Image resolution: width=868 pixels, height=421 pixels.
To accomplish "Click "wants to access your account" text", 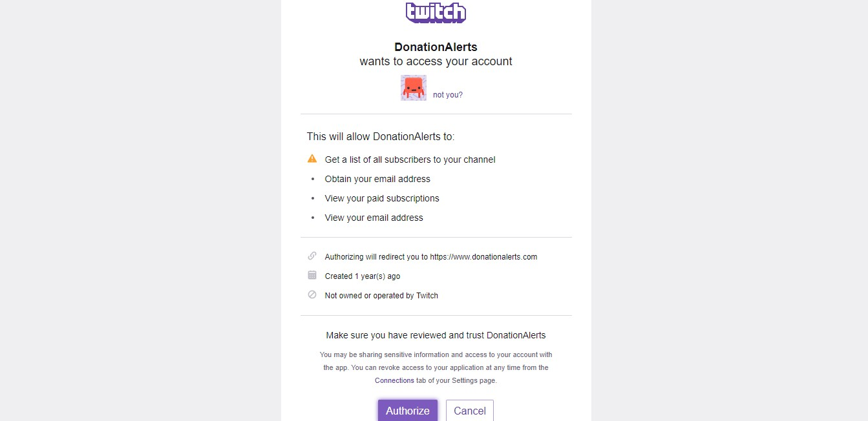I will pyautogui.click(x=436, y=62).
